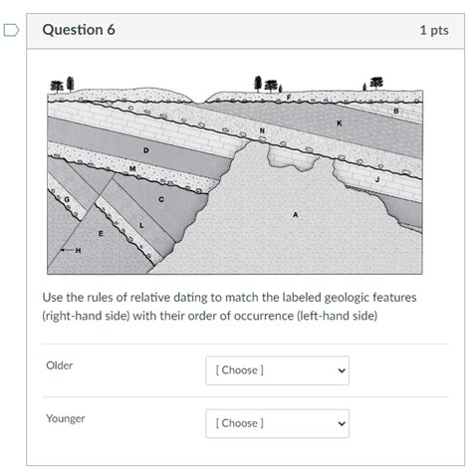Click label B in the upper right

coord(396,111)
